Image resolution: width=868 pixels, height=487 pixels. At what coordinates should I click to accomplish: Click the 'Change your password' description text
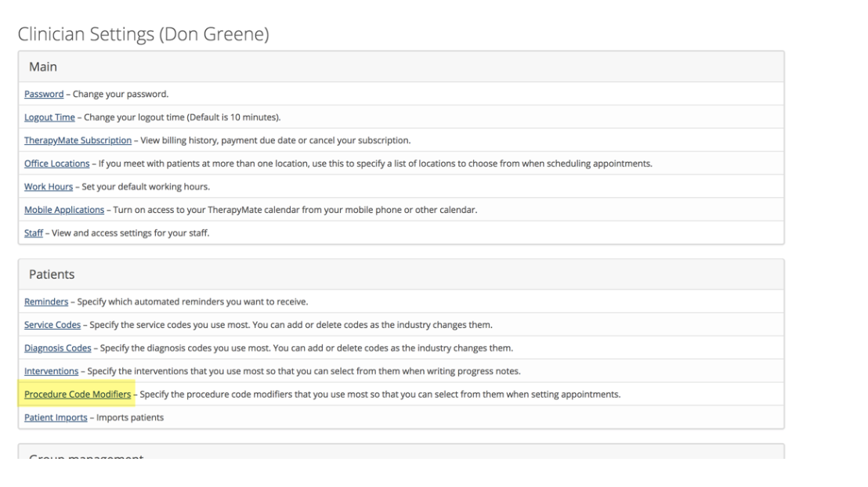(121, 94)
